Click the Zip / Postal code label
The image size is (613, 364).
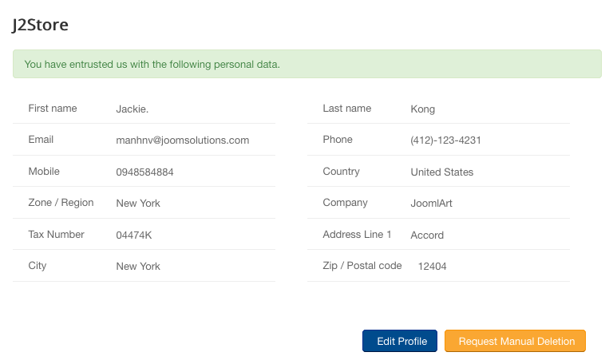click(362, 265)
